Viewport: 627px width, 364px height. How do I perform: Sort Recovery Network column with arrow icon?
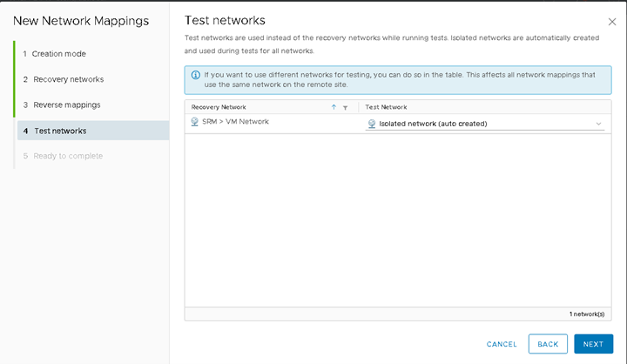click(334, 107)
